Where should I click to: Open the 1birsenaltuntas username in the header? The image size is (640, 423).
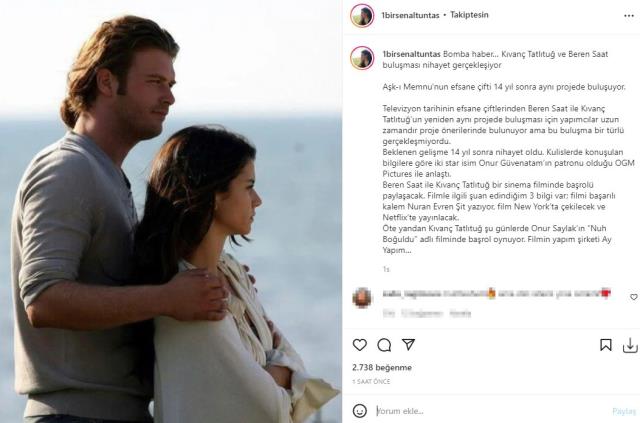click(410, 15)
